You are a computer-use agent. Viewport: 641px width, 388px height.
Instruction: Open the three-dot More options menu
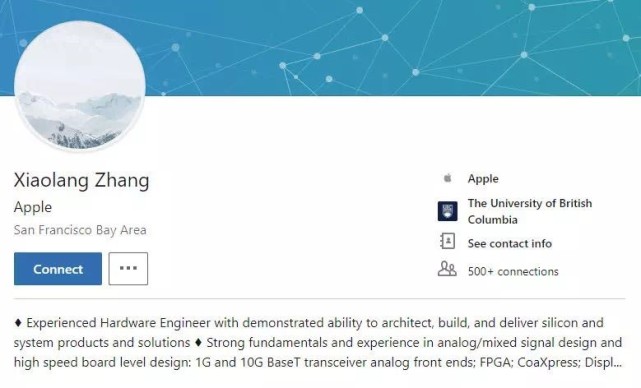coord(128,269)
